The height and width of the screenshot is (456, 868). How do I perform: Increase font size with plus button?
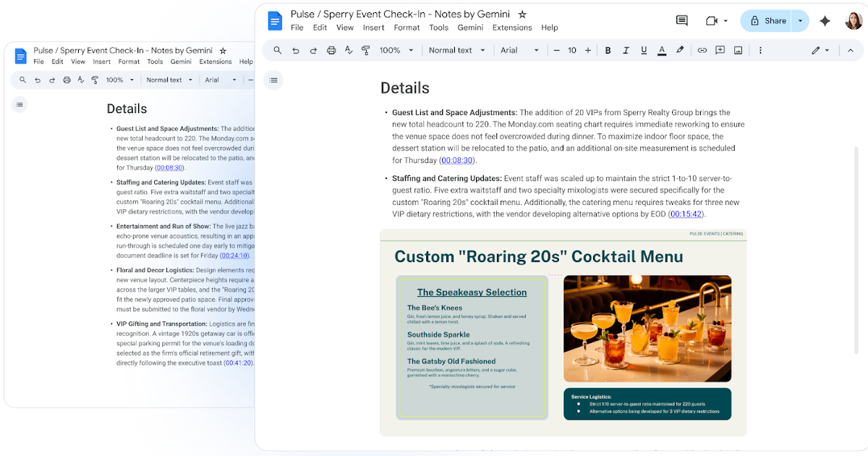point(588,51)
